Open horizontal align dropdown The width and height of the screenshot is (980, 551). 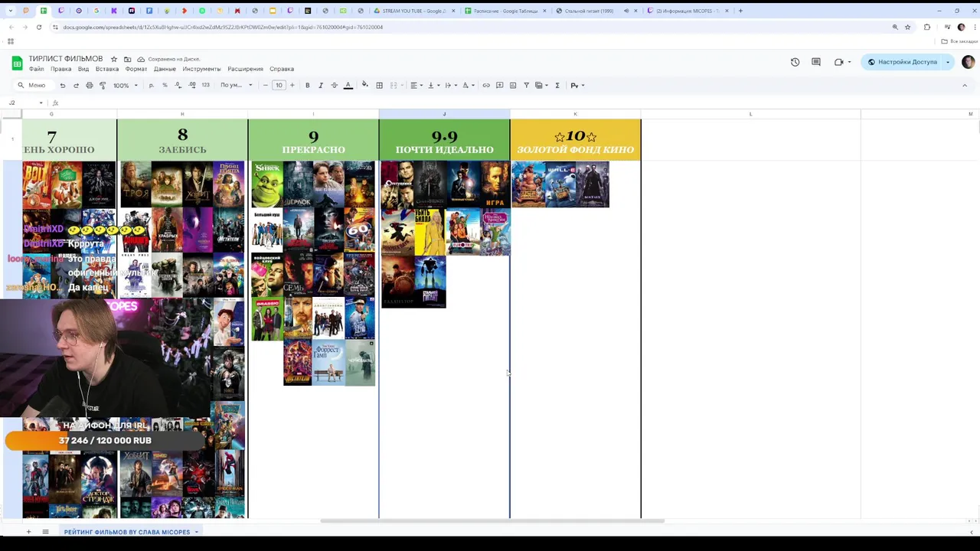416,85
